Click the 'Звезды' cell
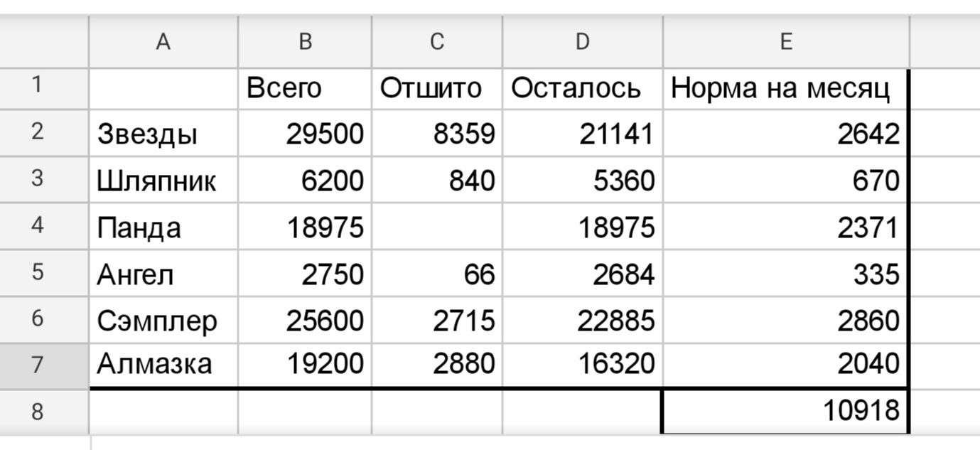Viewport: 980px width, 450px height. coord(163,134)
